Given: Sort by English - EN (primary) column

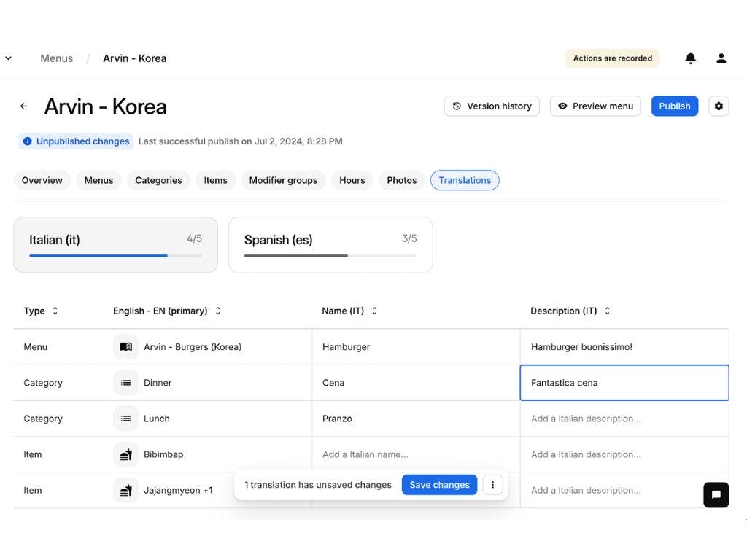Looking at the screenshot, I should coord(217,311).
